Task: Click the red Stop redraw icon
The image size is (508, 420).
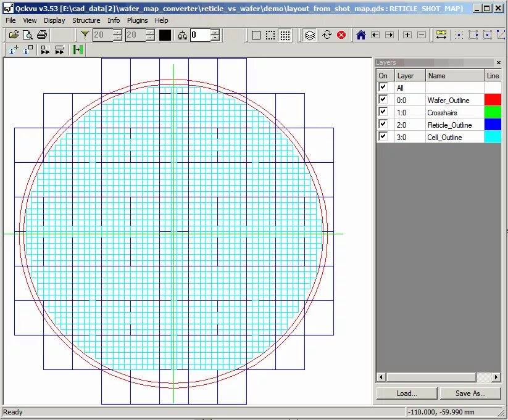Action: (x=341, y=35)
